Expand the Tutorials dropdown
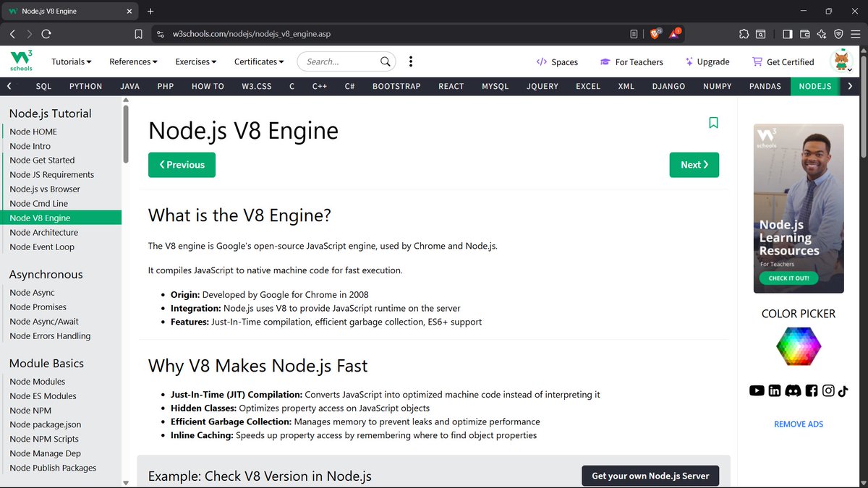 (72, 61)
